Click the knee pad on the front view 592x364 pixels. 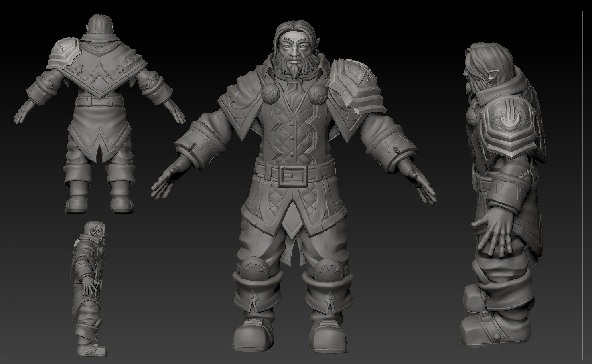click(x=255, y=267)
